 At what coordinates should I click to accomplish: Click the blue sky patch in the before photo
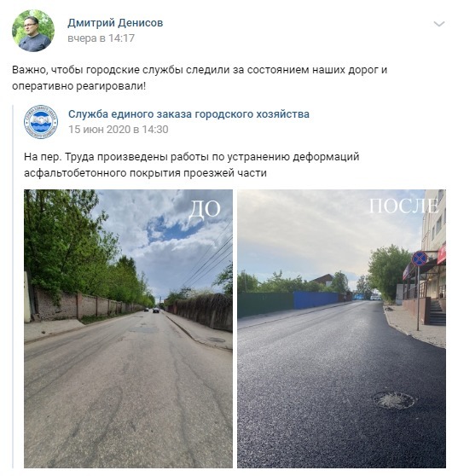coord(172,228)
